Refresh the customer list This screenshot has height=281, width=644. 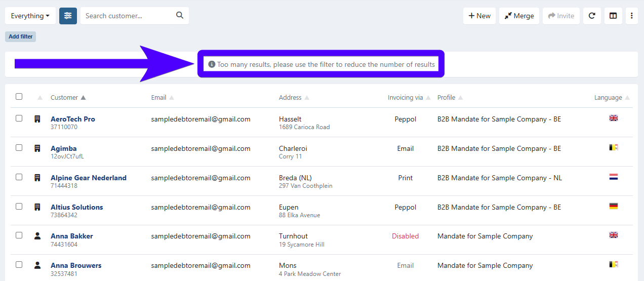pos(591,16)
